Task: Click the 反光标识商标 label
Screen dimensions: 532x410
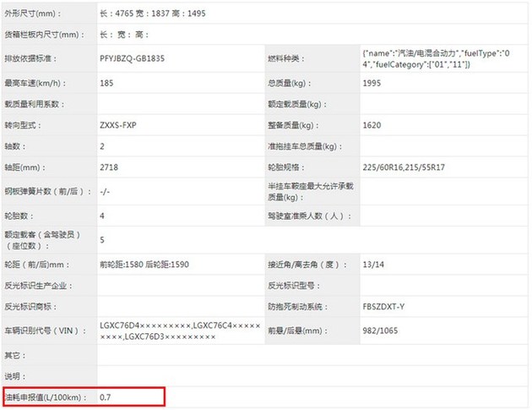Action: 30,306
